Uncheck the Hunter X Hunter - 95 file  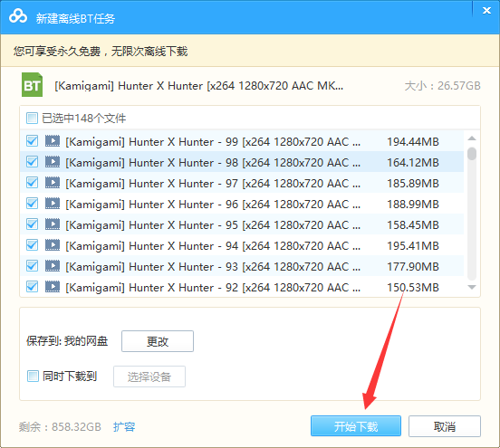32,224
